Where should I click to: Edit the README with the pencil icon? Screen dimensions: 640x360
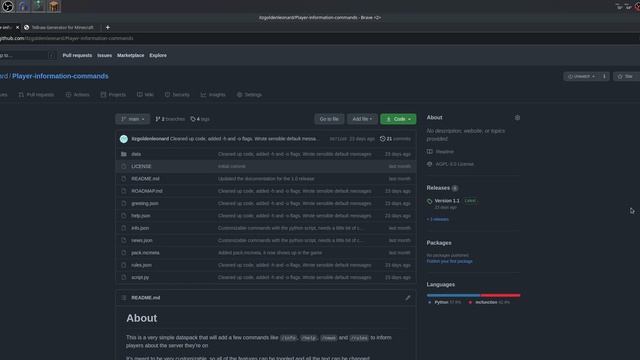[407, 298]
